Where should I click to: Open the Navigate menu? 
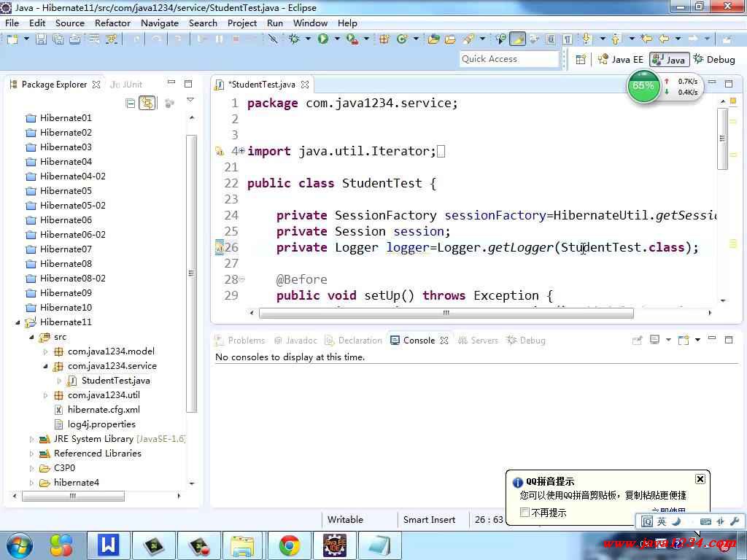[x=160, y=23]
